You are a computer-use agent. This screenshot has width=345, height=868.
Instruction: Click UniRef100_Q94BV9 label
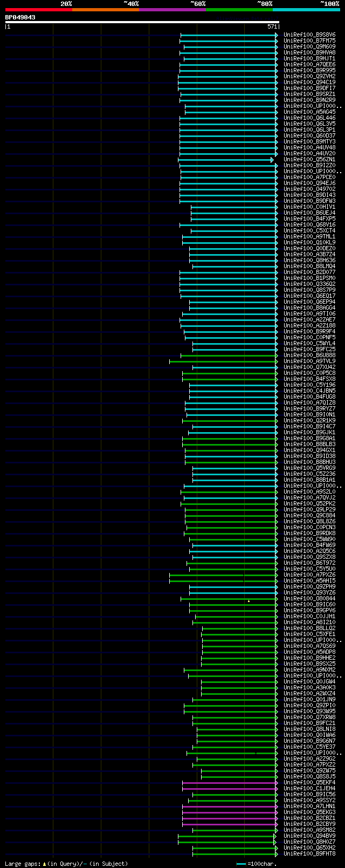(x=309, y=836)
